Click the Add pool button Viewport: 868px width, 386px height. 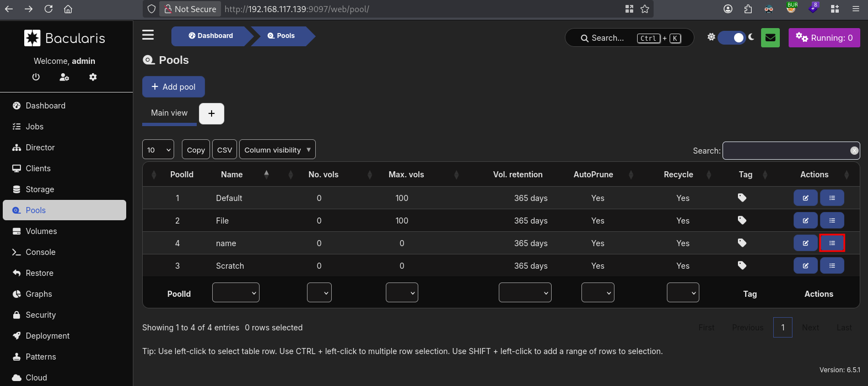[173, 87]
